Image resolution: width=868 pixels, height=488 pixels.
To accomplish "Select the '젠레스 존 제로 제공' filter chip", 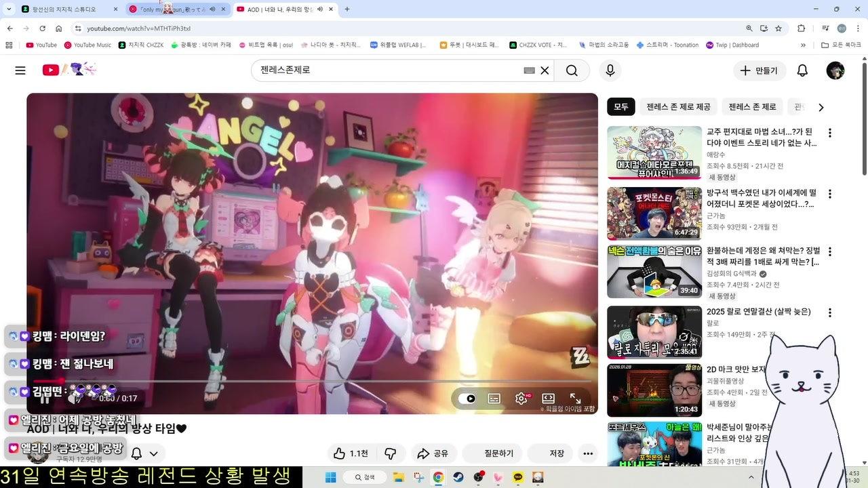I will click(678, 107).
